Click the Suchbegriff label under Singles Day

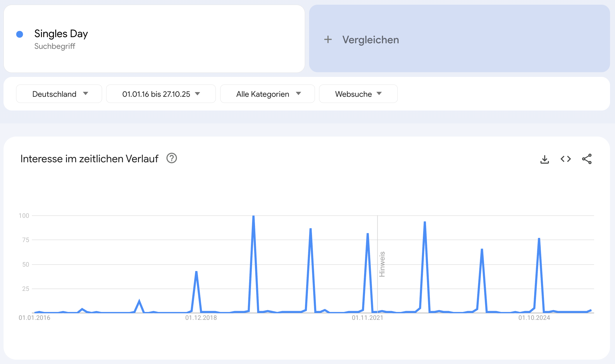click(x=55, y=46)
